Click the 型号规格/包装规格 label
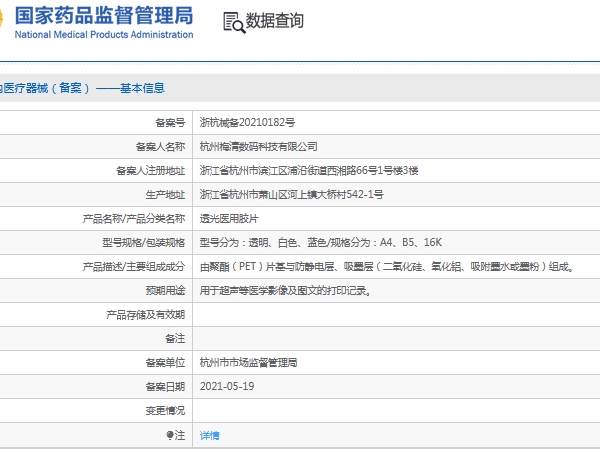The height and width of the screenshot is (453, 600). 143,242
